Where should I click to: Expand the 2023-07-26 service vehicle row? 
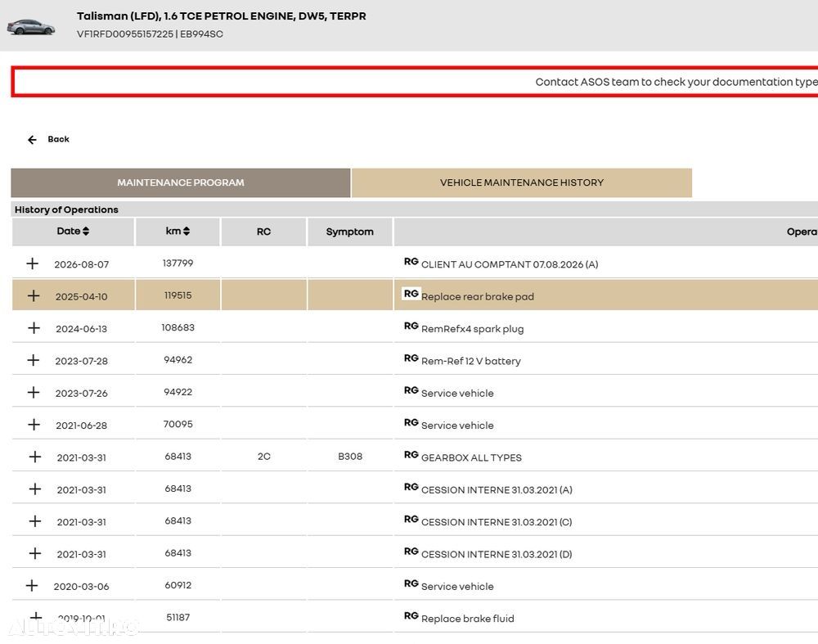pos(34,393)
